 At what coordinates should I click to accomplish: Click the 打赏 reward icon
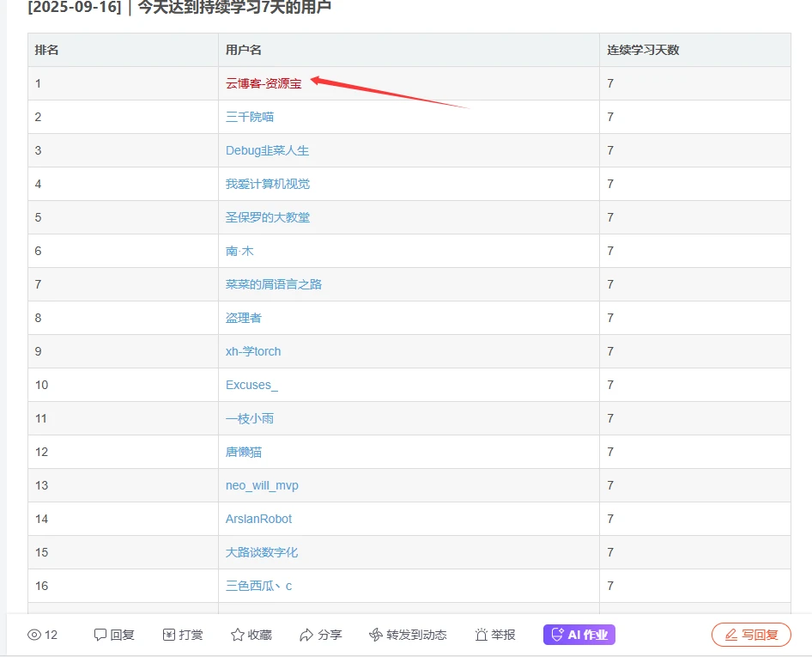click(169, 635)
